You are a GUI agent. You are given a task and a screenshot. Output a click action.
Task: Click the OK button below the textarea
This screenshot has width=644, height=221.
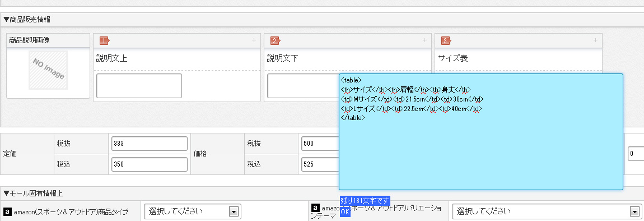coord(345,213)
